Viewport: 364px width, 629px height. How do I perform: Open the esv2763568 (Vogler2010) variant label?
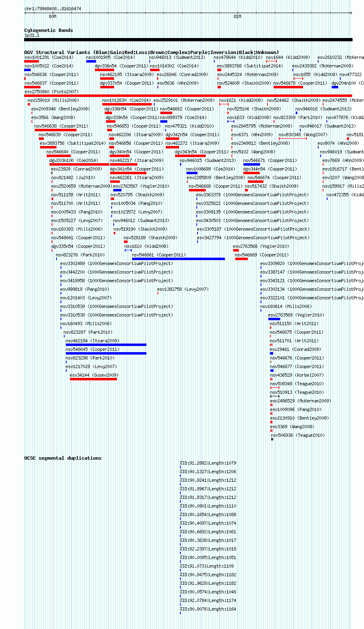pos(261,246)
